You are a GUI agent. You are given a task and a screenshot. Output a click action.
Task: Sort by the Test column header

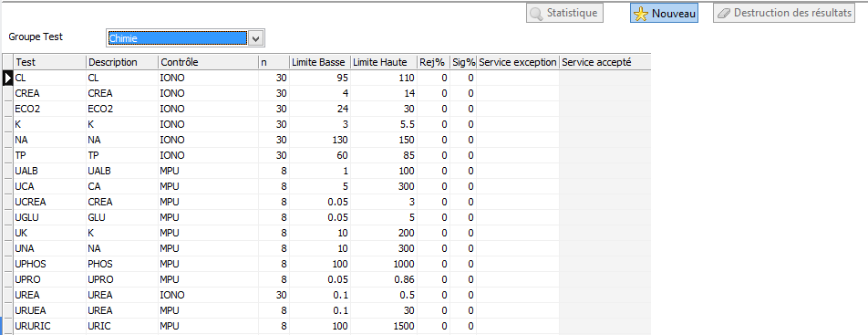pyautogui.click(x=50, y=62)
